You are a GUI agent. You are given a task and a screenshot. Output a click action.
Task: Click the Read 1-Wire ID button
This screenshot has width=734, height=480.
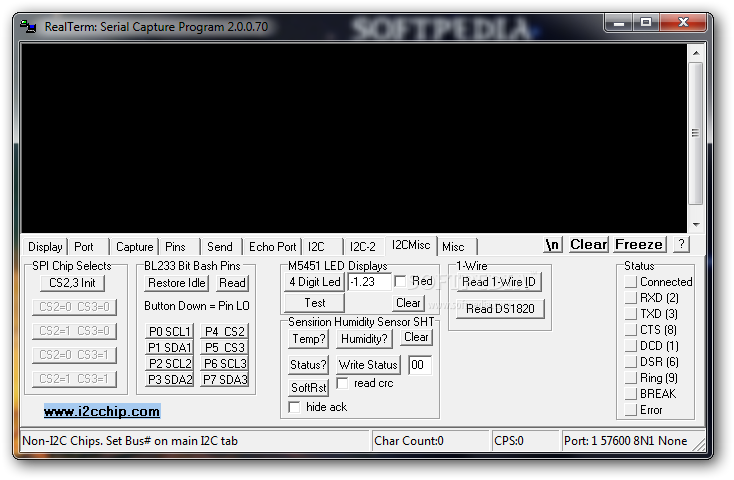pyautogui.click(x=499, y=282)
